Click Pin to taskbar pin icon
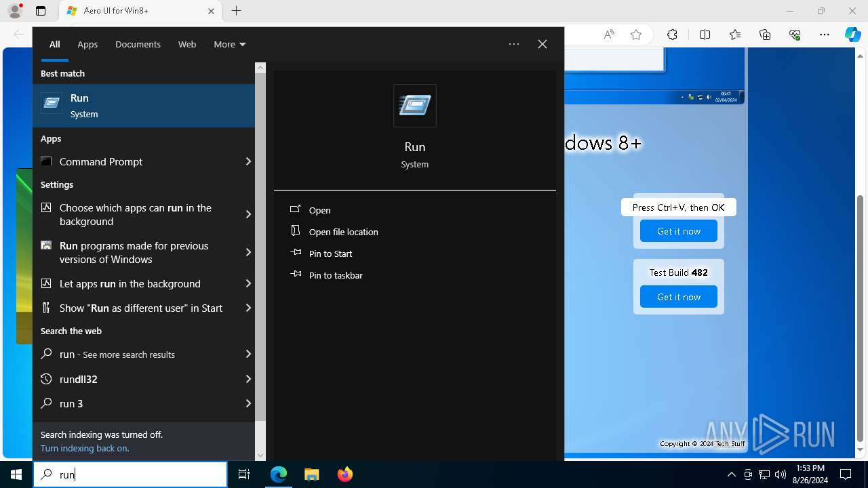The image size is (868, 488). pos(296,274)
